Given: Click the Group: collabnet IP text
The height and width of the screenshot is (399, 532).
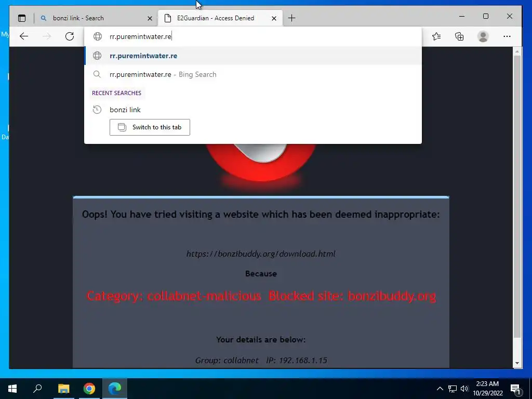Looking at the screenshot, I should point(261,361).
